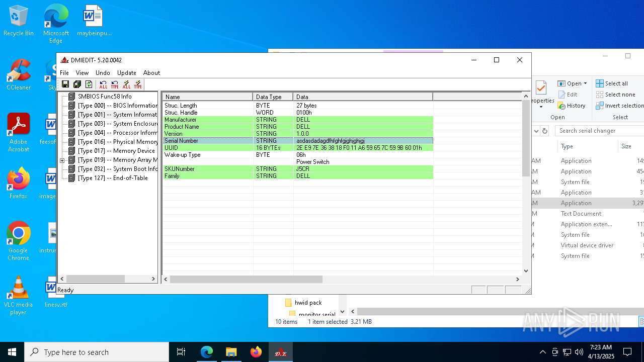Viewport: 644px width, 362px height.
Task: Click the Struc. Length row
Action: (x=298, y=106)
